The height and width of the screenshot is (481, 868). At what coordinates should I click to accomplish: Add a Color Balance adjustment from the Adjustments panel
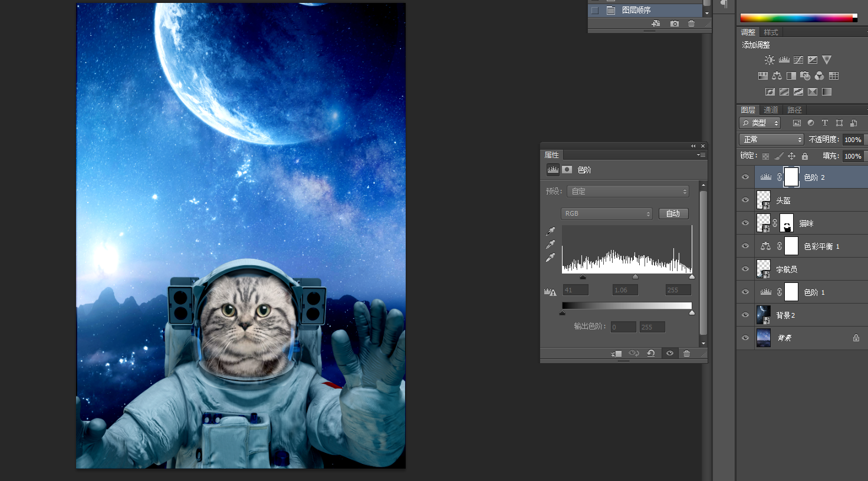[777, 76]
